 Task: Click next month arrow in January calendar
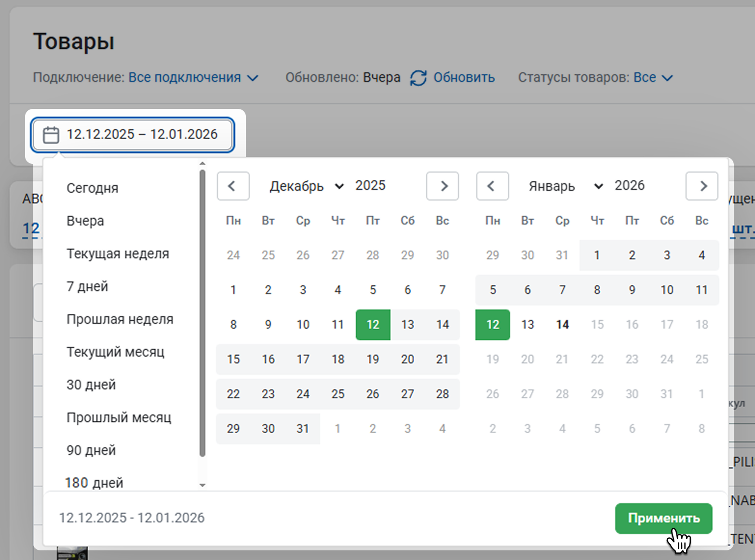coord(702,186)
